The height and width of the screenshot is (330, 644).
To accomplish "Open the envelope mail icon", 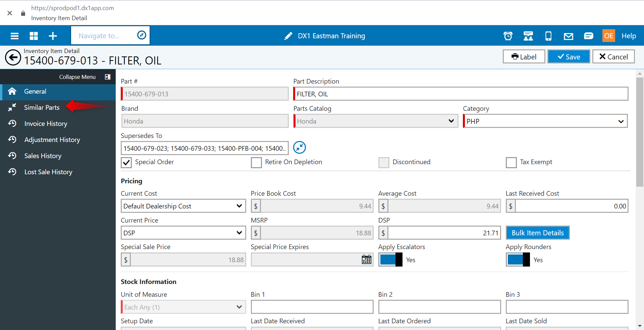I will (x=569, y=36).
